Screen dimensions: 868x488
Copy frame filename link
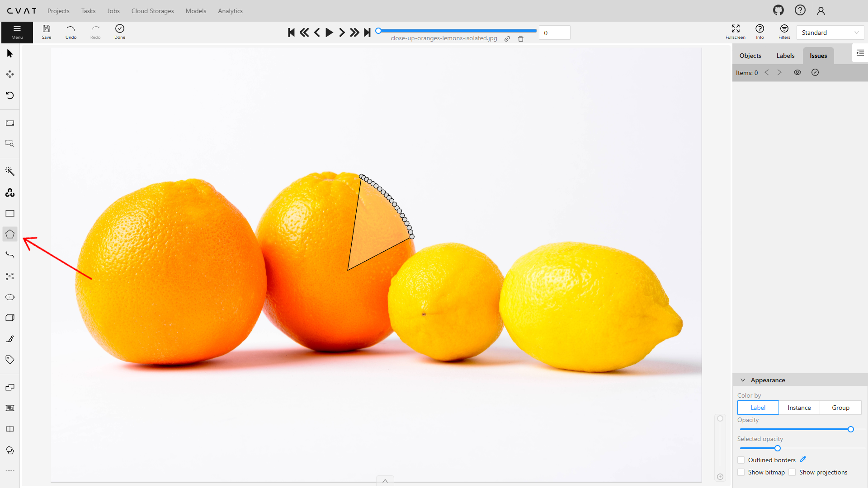click(x=507, y=39)
